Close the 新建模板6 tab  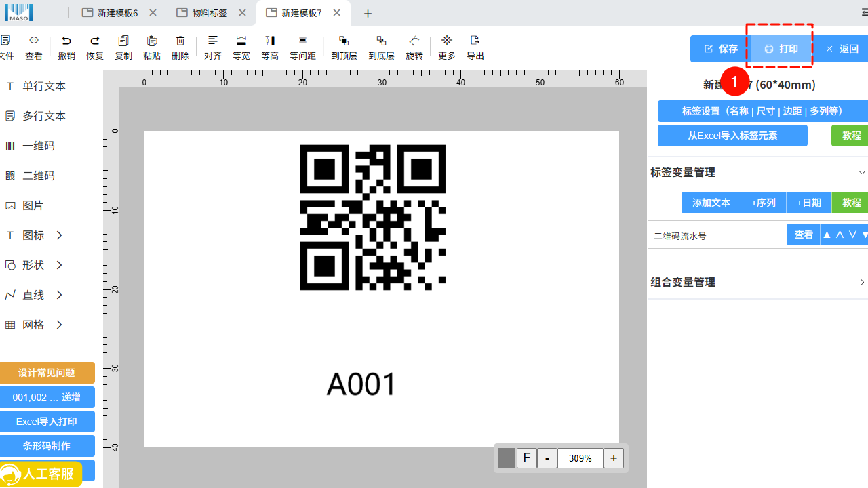click(x=153, y=13)
